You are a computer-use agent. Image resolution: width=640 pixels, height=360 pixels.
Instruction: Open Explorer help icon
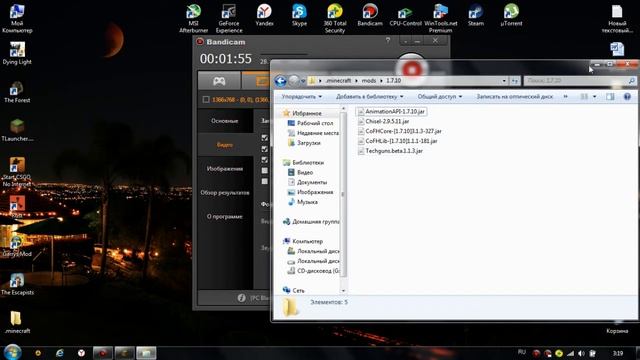click(x=627, y=97)
